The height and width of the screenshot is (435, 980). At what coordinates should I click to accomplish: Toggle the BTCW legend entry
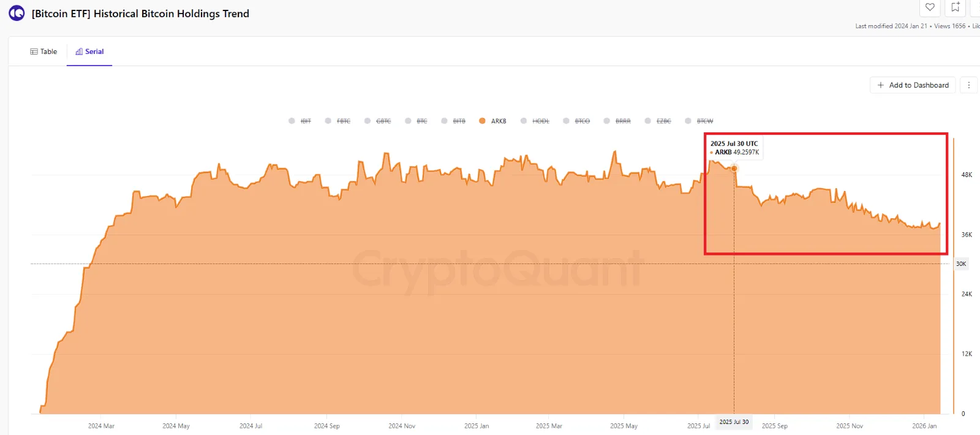point(704,121)
